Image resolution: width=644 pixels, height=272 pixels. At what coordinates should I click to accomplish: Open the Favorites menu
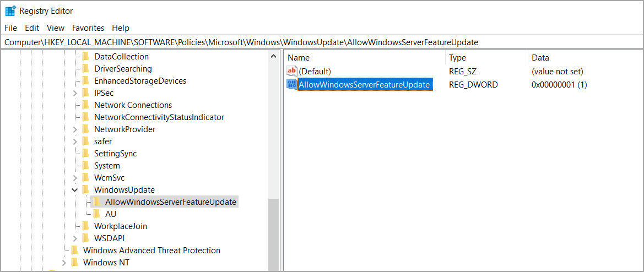point(88,28)
